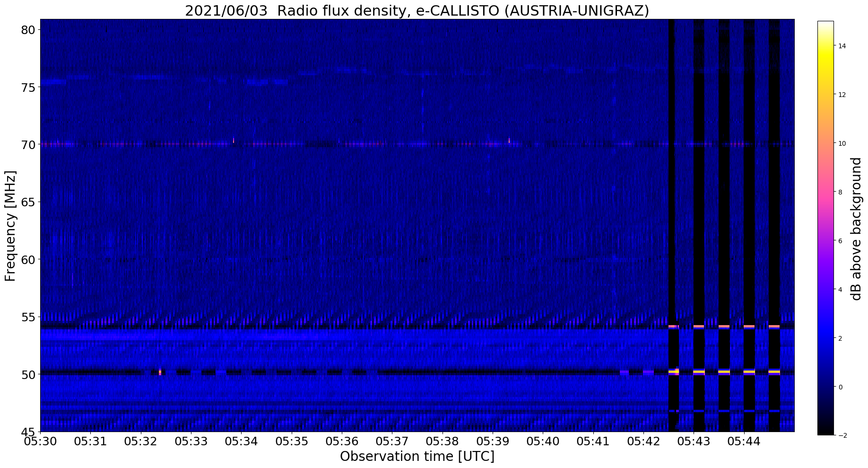Click the 05:43 time tick label

(694, 442)
